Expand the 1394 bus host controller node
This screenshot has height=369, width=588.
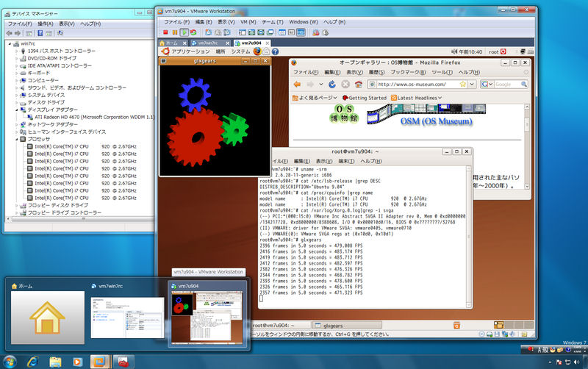point(16,51)
